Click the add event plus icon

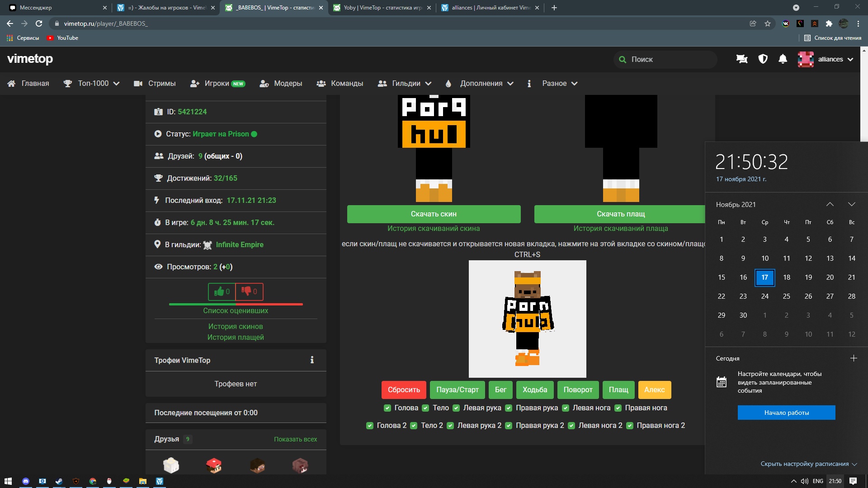tap(854, 358)
